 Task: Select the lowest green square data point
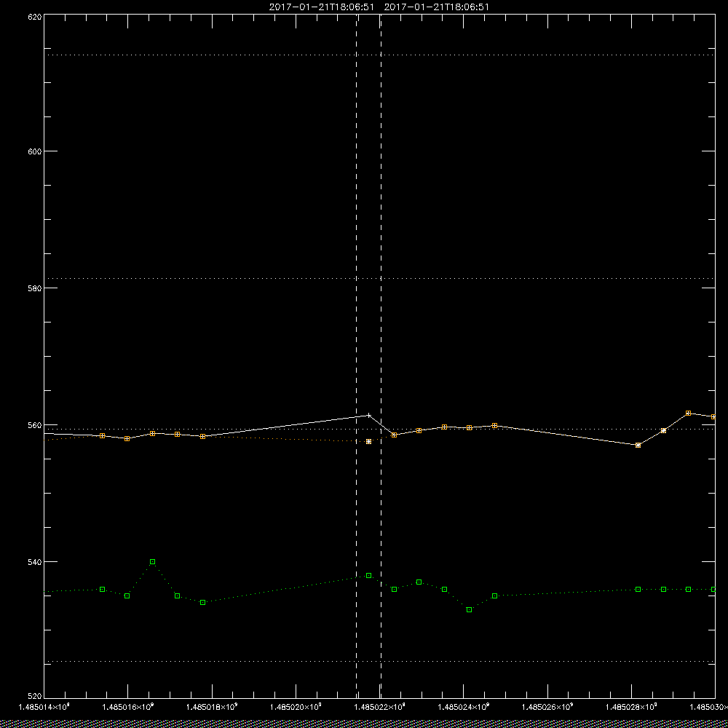tap(470, 609)
